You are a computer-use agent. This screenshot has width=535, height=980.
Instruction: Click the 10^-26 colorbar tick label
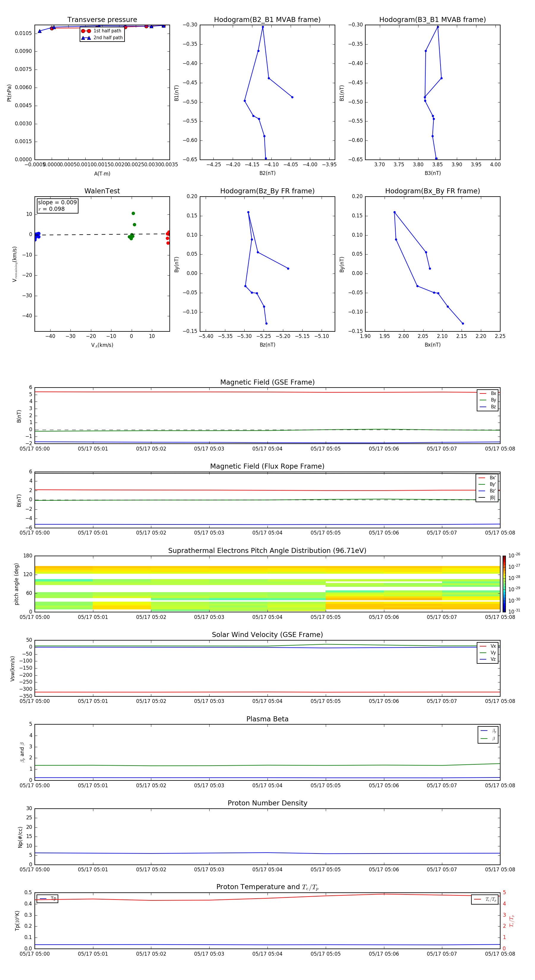pyautogui.click(x=514, y=555)
